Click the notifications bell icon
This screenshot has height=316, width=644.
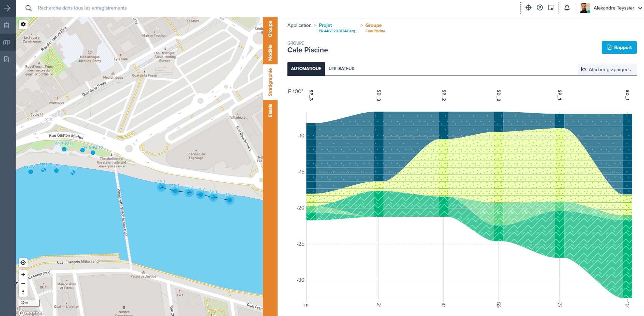click(x=567, y=8)
